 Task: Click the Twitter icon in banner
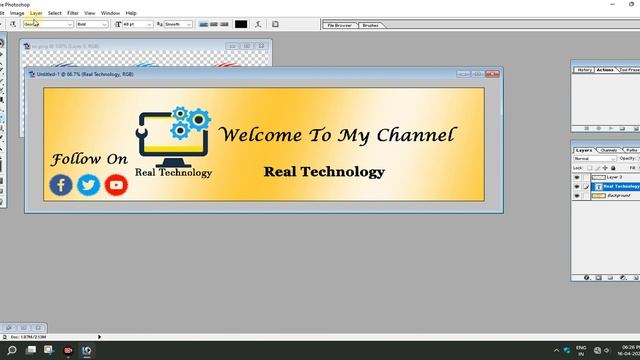(89, 185)
